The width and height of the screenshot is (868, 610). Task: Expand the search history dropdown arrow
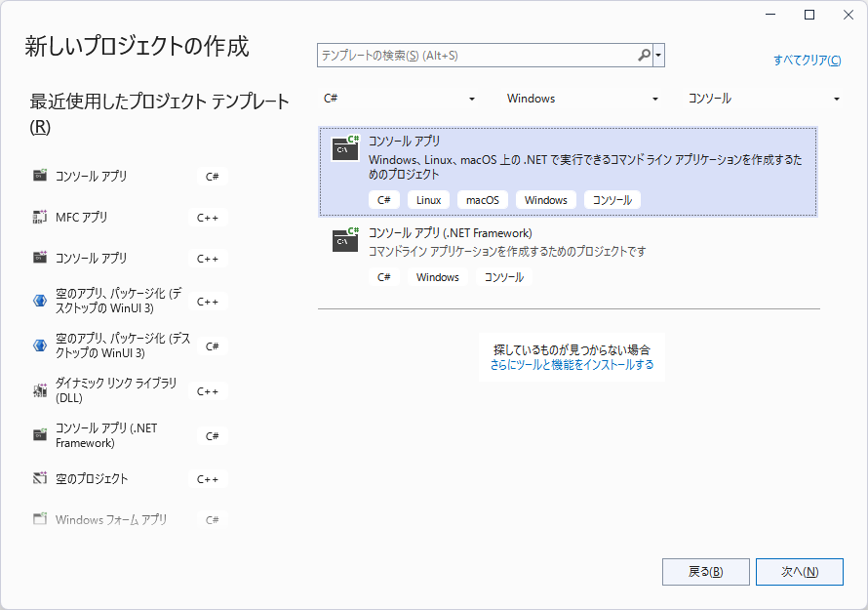659,56
